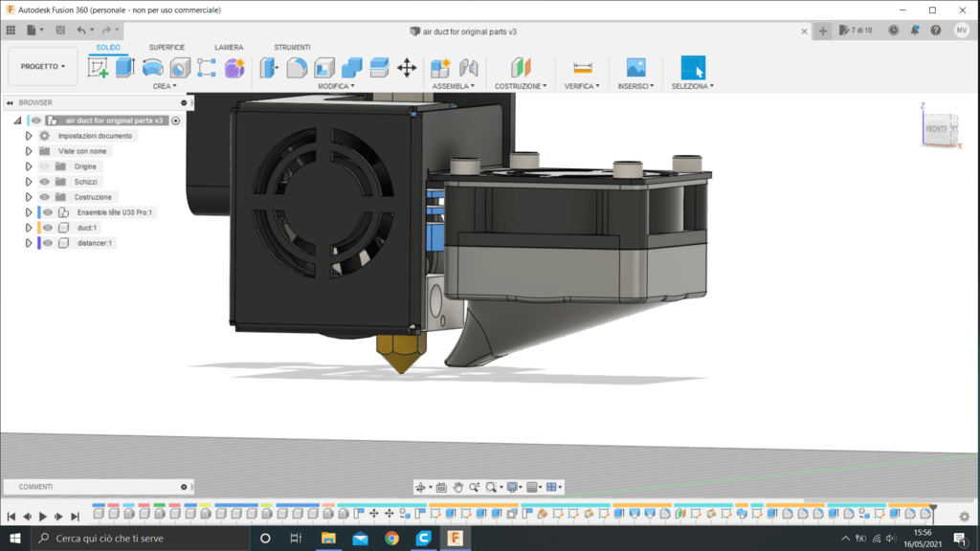Click the Save icon
Screen dimensions: 980x551
(60, 30)
